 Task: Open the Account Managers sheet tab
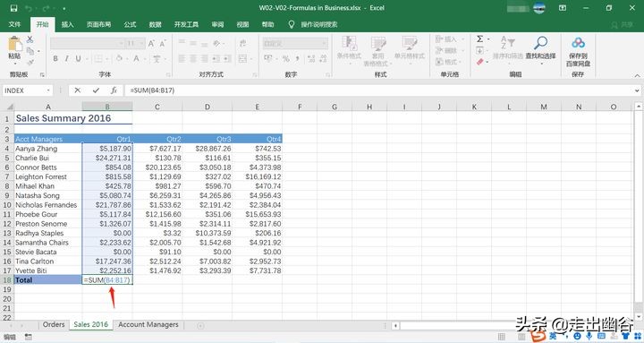(148, 324)
